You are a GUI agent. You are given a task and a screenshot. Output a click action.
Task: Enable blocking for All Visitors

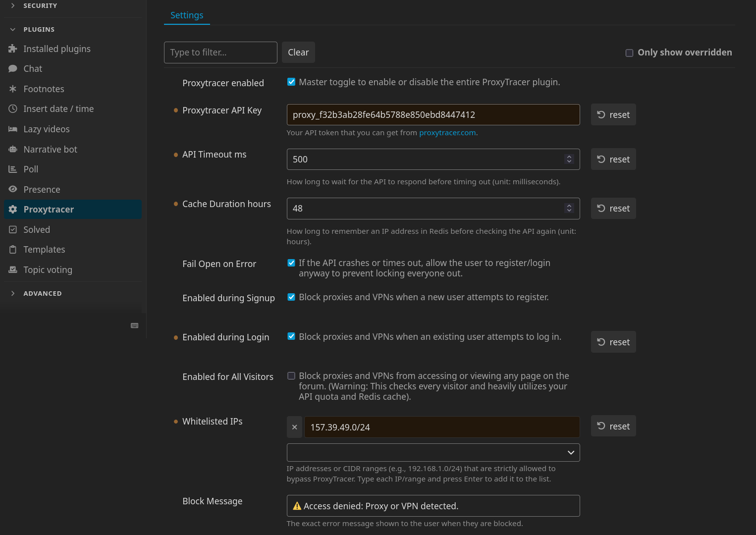click(291, 375)
